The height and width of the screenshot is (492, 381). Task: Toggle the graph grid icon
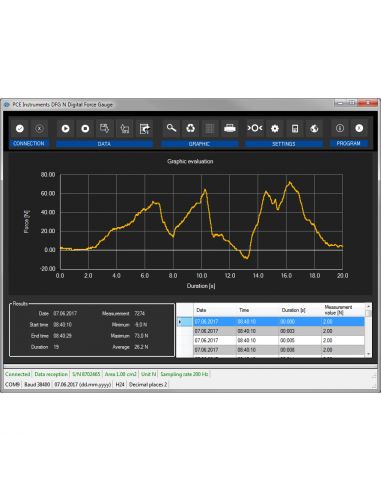pyautogui.click(x=210, y=128)
